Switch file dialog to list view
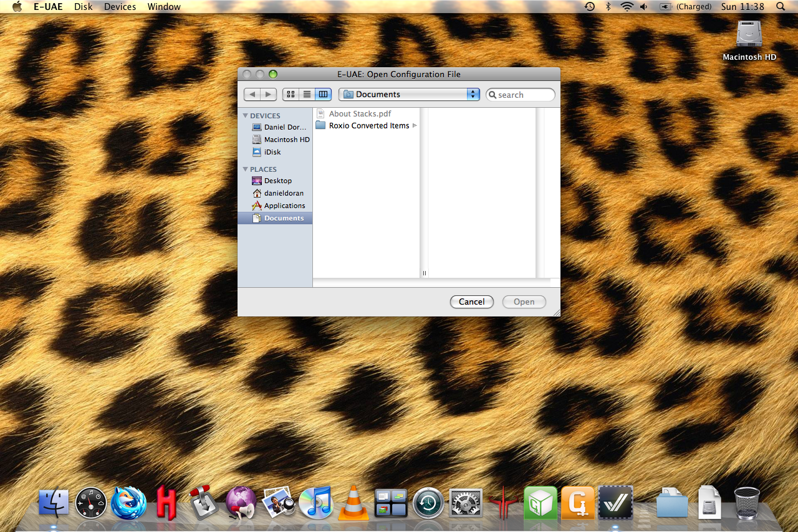The image size is (798, 532). [307, 94]
